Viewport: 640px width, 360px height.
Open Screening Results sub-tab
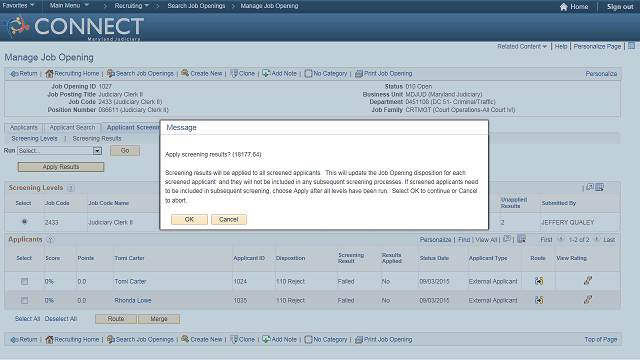coord(97,139)
